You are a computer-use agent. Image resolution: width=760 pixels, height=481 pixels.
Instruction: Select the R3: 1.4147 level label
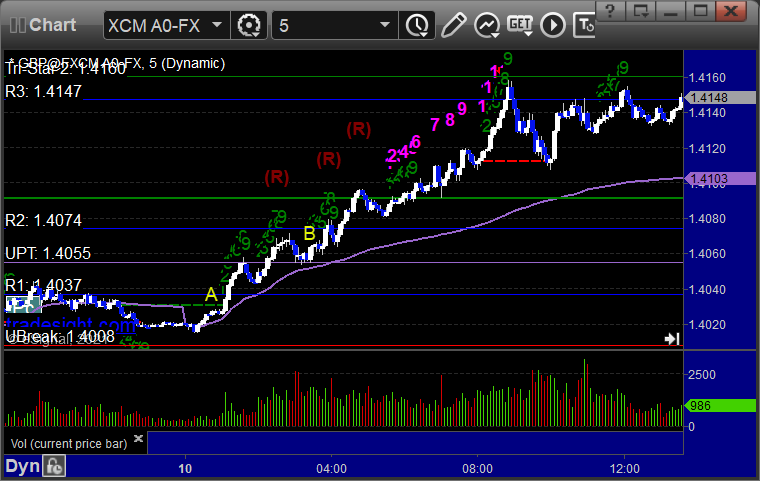coord(43,91)
